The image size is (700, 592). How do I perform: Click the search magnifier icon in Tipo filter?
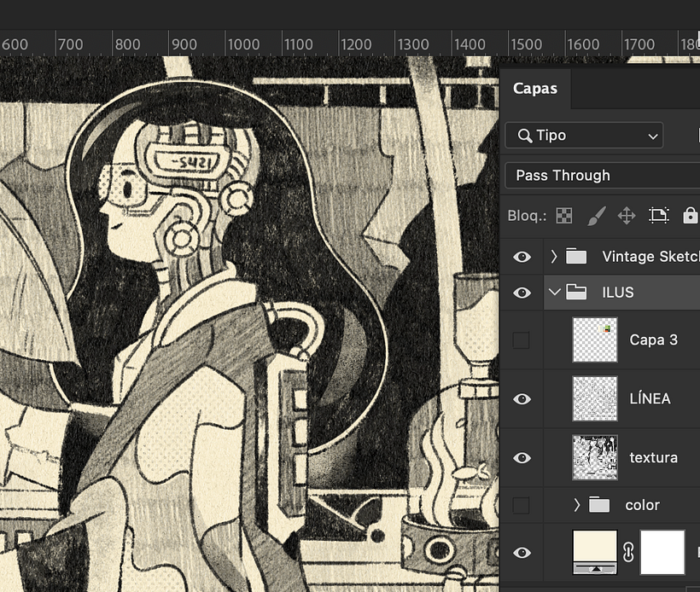coord(525,135)
